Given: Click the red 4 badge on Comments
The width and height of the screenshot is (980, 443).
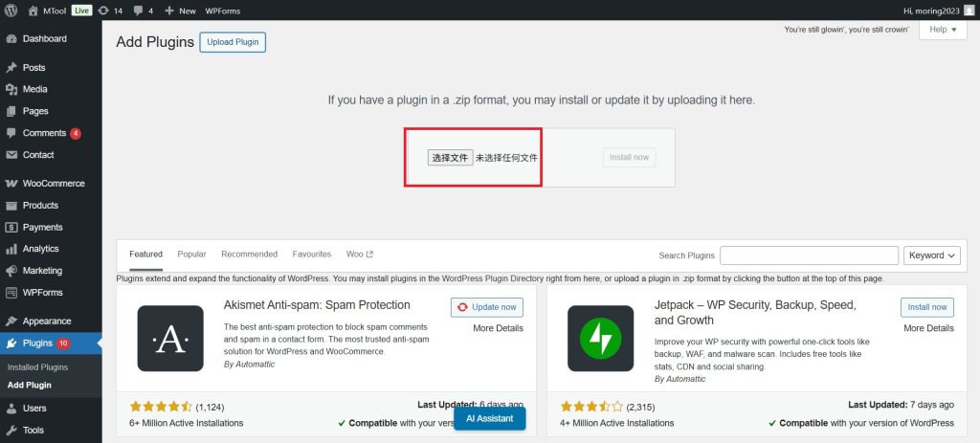Looking at the screenshot, I should tap(75, 133).
